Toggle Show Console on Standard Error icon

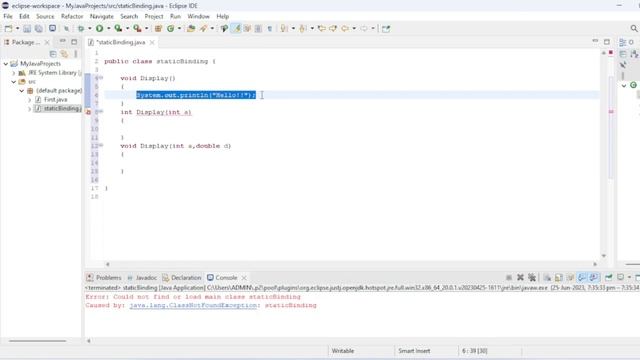(593, 278)
